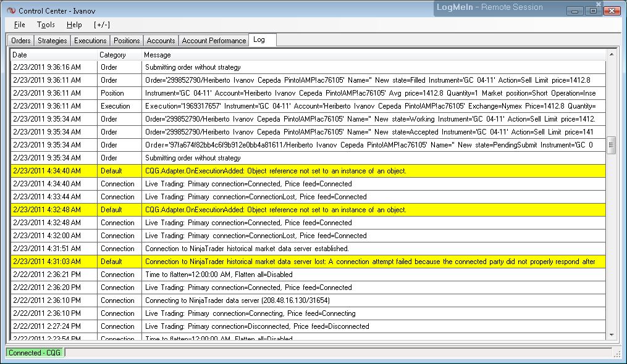Switch to the Positions tab

click(127, 40)
